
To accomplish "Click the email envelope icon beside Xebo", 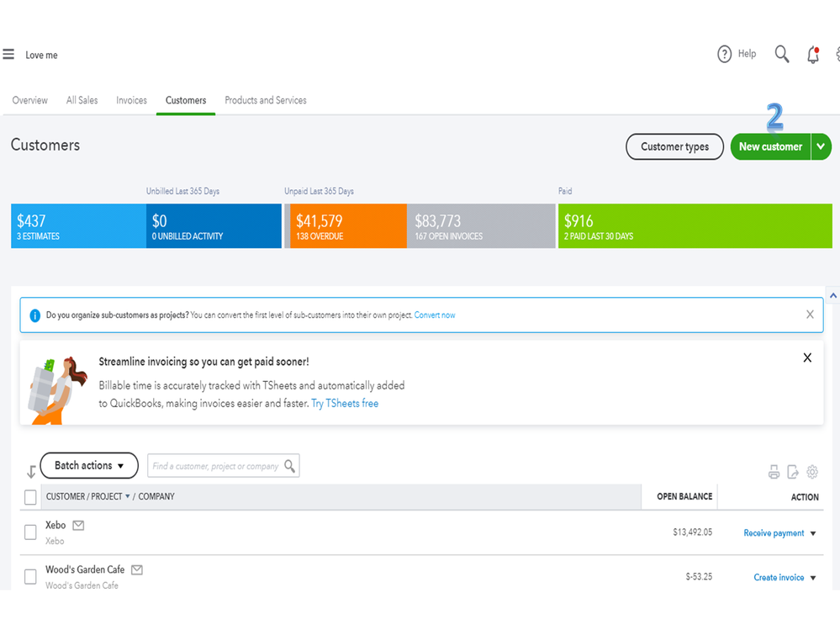I will (x=78, y=526).
